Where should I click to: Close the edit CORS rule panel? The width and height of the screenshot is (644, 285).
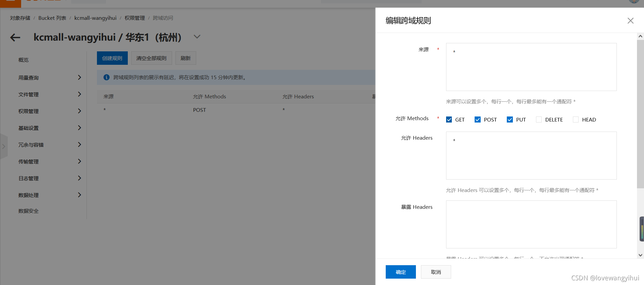[x=630, y=20]
